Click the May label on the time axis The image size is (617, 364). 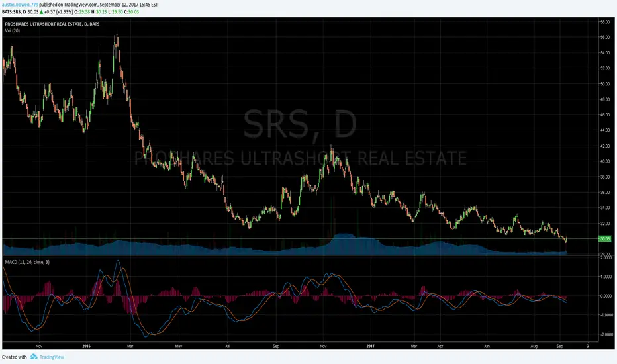click(179, 346)
